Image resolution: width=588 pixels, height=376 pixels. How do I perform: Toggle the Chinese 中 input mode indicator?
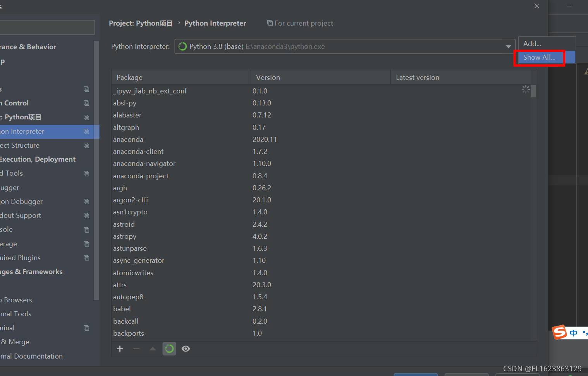574,333
